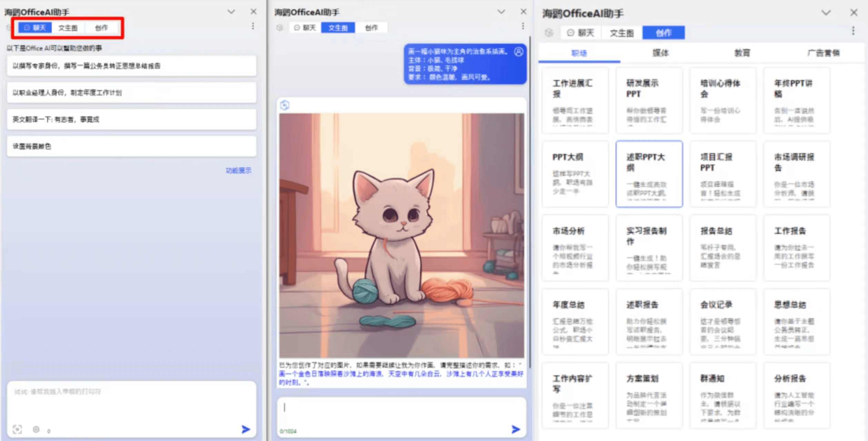Click send arrow in left chat panel
This screenshot has height=441, width=868.
coord(245,429)
